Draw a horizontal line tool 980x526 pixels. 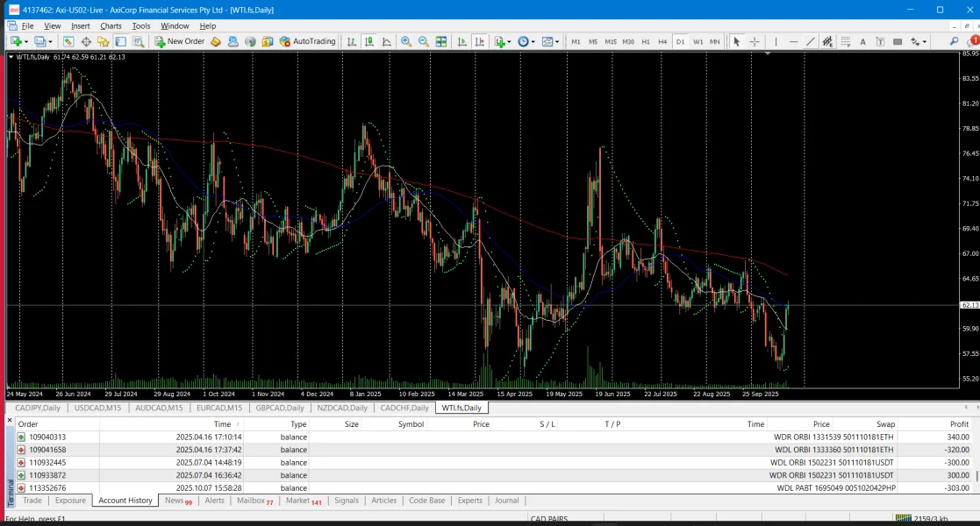793,41
